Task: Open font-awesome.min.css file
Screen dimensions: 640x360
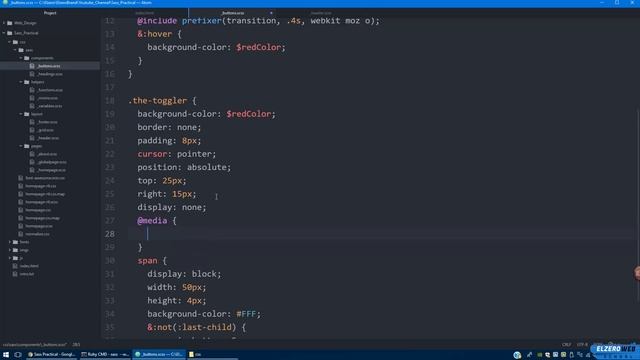Action: [45, 178]
